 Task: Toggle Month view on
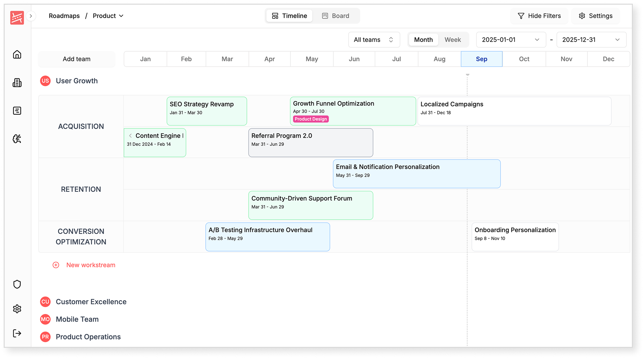coord(423,39)
